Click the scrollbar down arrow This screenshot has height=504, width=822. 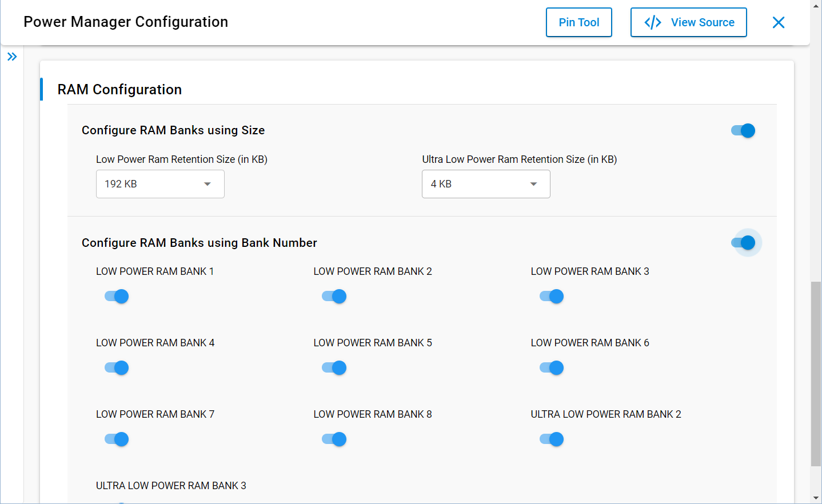point(817,498)
